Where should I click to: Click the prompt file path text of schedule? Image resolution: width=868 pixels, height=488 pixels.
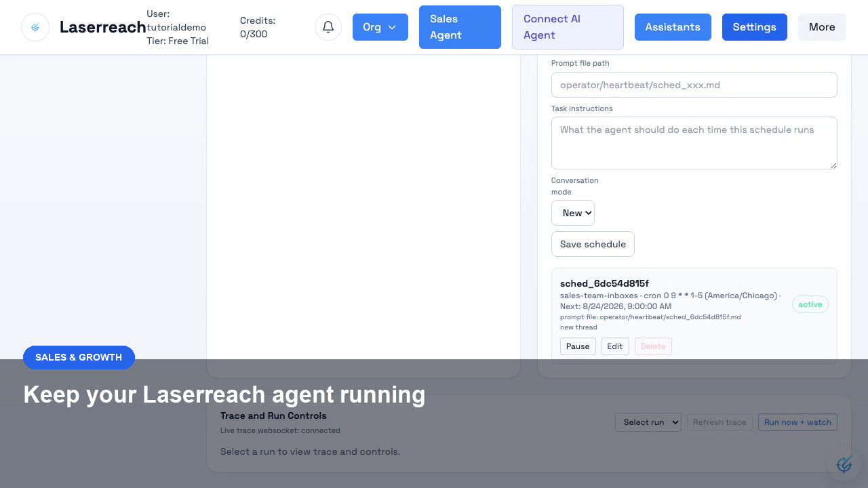point(650,317)
